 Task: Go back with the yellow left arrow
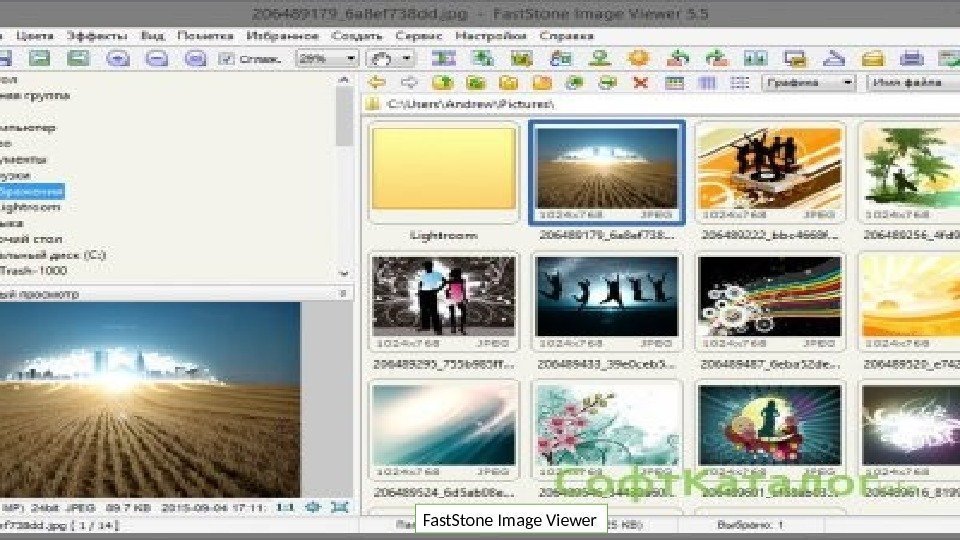pos(377,82)
